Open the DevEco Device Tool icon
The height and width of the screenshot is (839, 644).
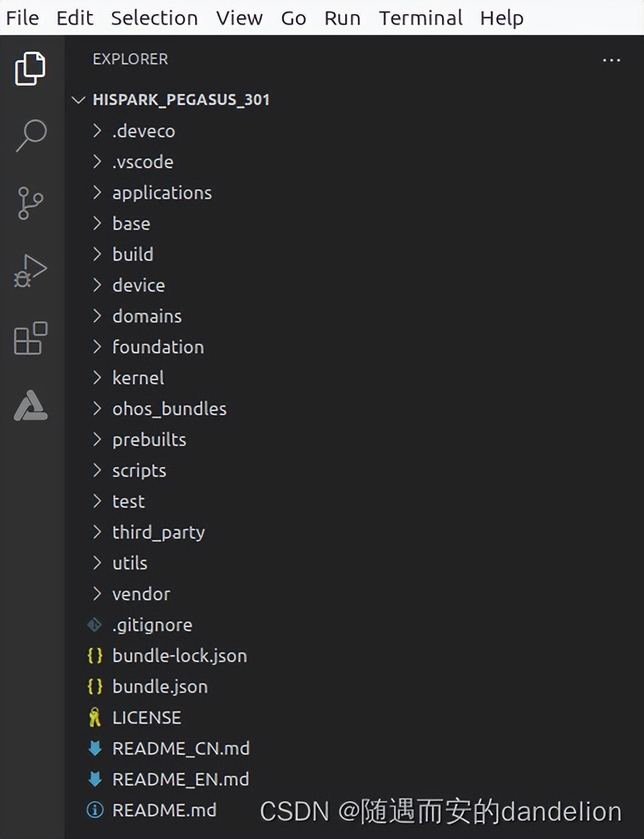click(x=30, y=405)
